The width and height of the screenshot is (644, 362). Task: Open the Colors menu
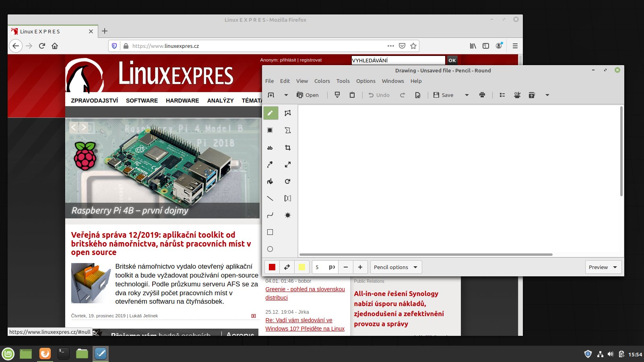pos(322,81)
